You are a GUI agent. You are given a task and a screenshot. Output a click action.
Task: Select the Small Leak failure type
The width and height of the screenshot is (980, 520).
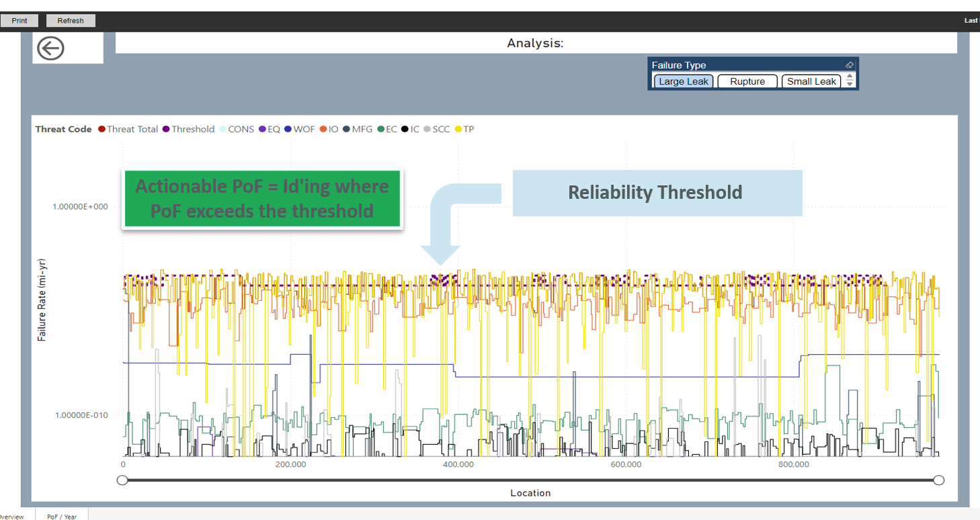(811, 81)
